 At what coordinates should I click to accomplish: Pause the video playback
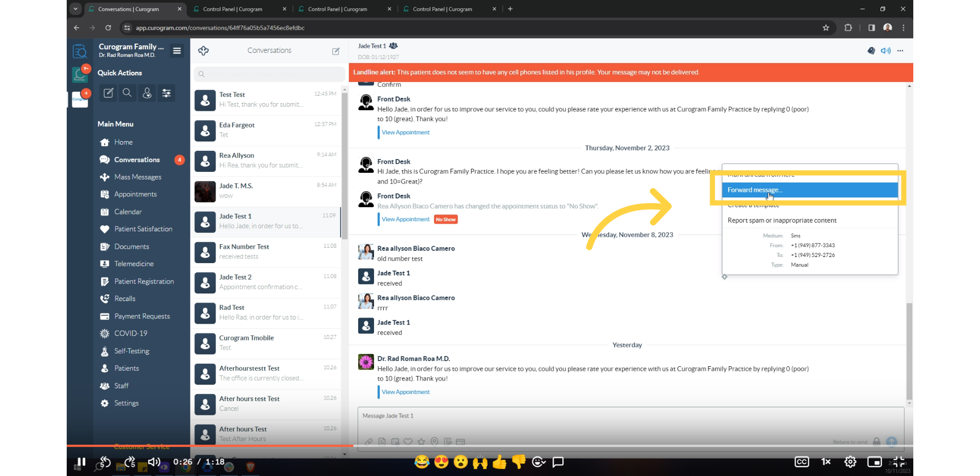coord(82,462)
